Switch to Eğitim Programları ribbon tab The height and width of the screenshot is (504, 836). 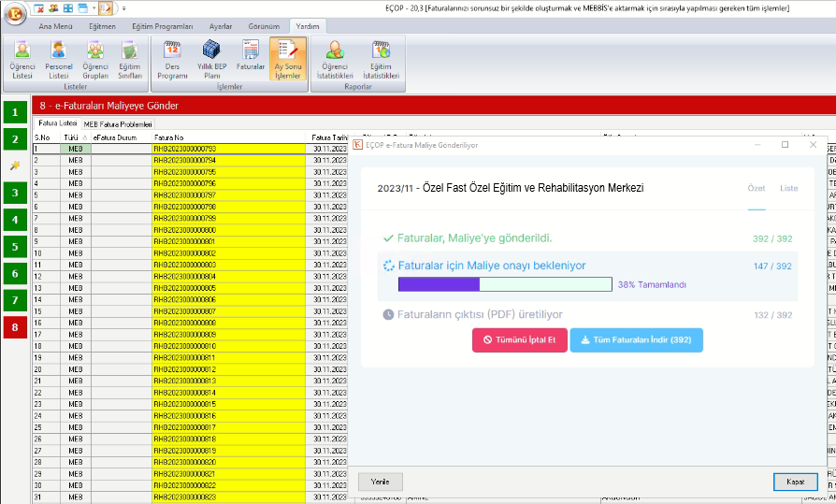[163, 26]
